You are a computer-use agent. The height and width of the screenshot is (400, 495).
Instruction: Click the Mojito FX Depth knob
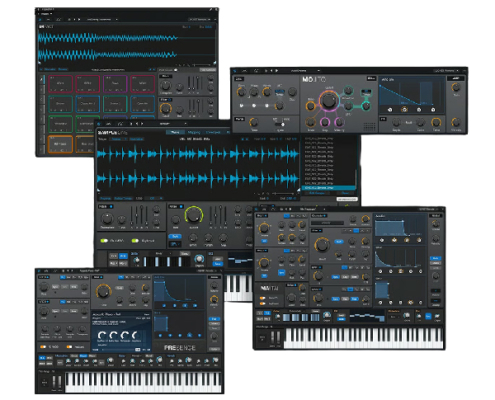(x=396, y=122)
